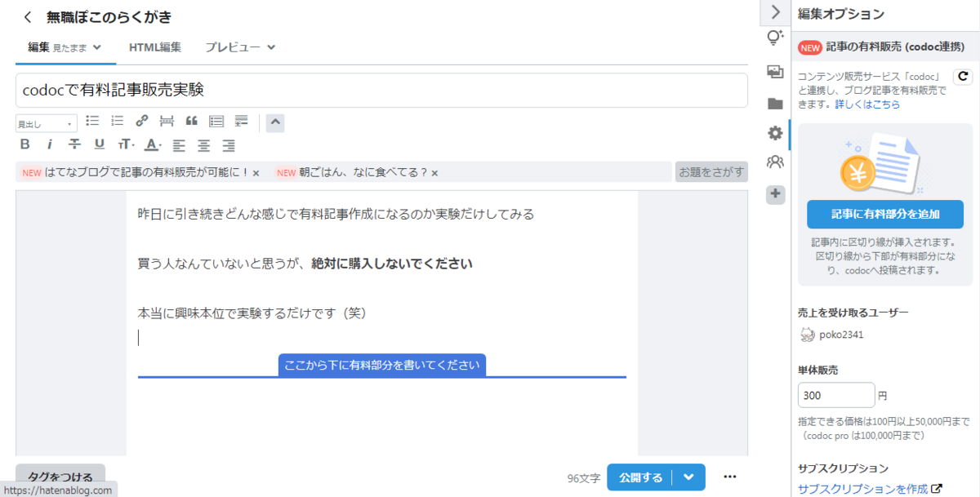Toggle bold formatting
The height and width of the screenshot is (497, 980).
[24, 144]
